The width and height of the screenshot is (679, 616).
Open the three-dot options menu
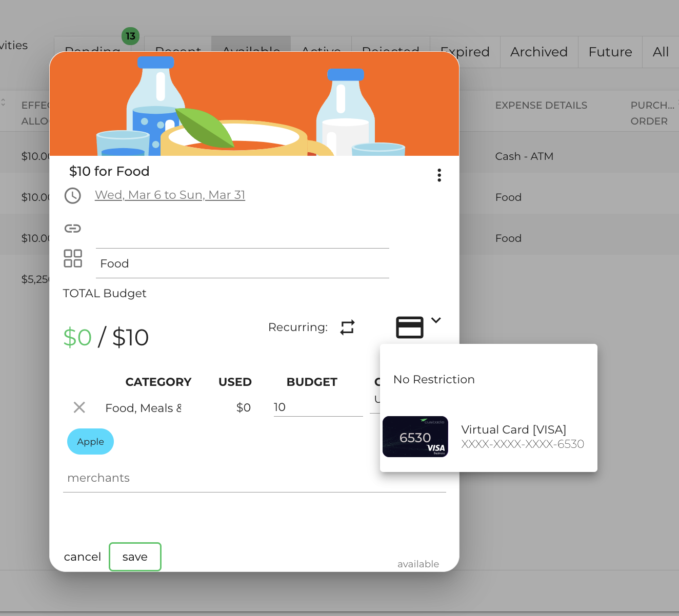(x=439, y=175)
